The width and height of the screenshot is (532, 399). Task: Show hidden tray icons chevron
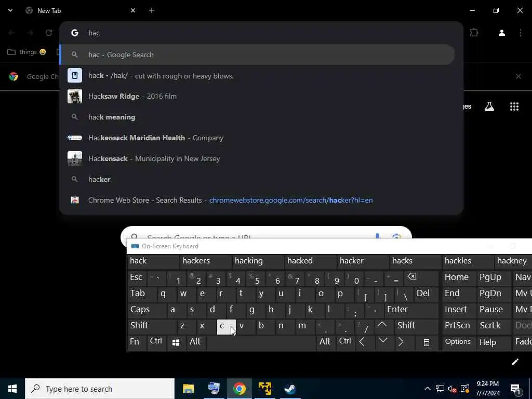point(428,389)
